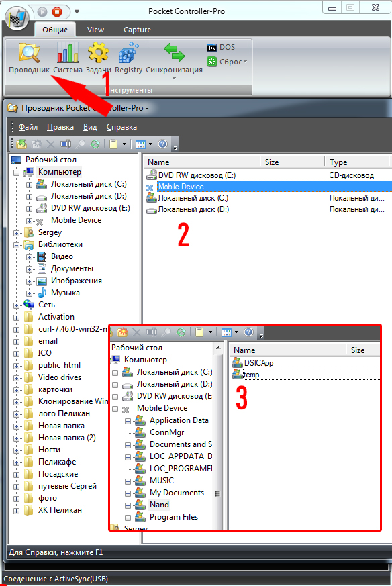Click the magnifier Search icon in upper toolbar
This screenshot has width=392, height=586.
point(80,144)
